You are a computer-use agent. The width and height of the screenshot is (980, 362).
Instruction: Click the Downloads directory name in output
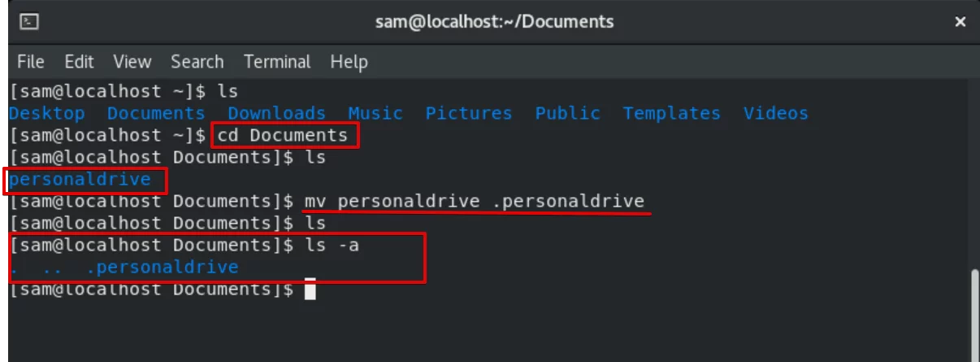(276, 113)
